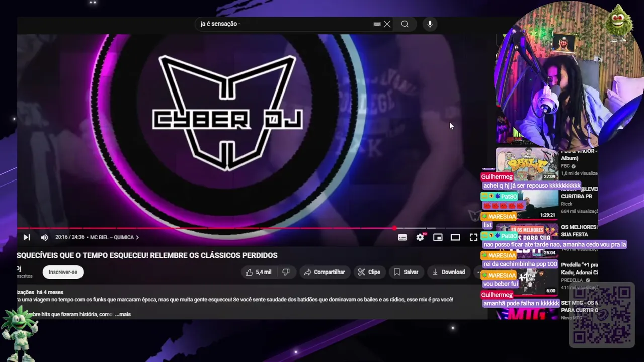Screen dimensions: 644x362
Task: Clear the search text with the X
Action: [x=387, y=24]
